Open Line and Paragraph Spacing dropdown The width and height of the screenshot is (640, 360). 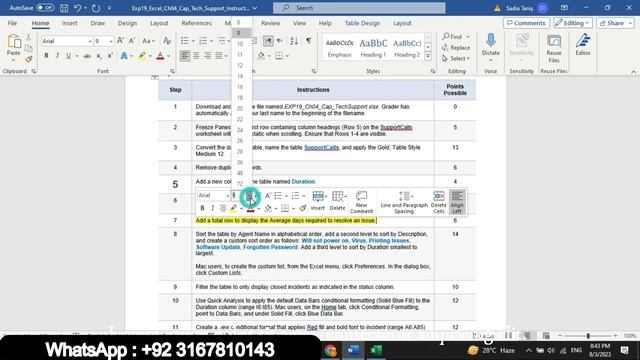tap(404, 202)
